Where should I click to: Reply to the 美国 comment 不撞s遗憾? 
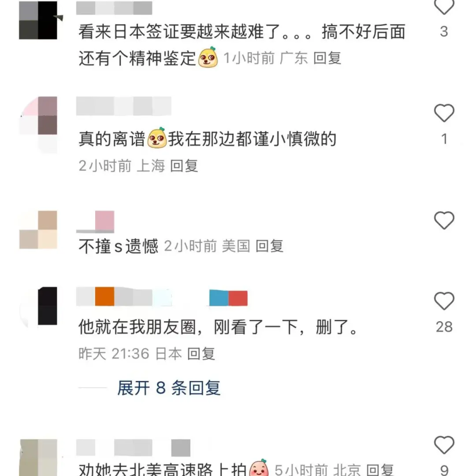270,246
